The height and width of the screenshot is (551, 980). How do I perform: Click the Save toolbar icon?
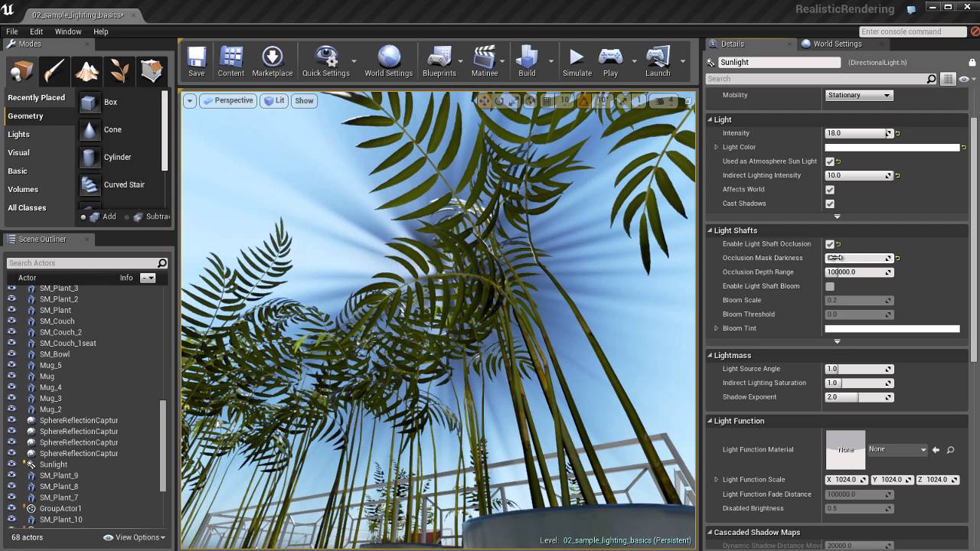(x=197, y=61)
